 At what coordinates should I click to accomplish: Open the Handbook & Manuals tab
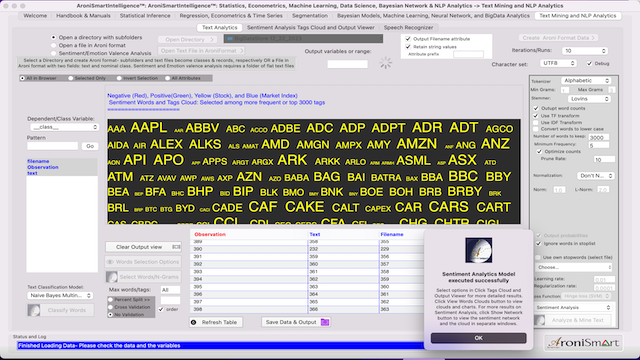(83, 16)
